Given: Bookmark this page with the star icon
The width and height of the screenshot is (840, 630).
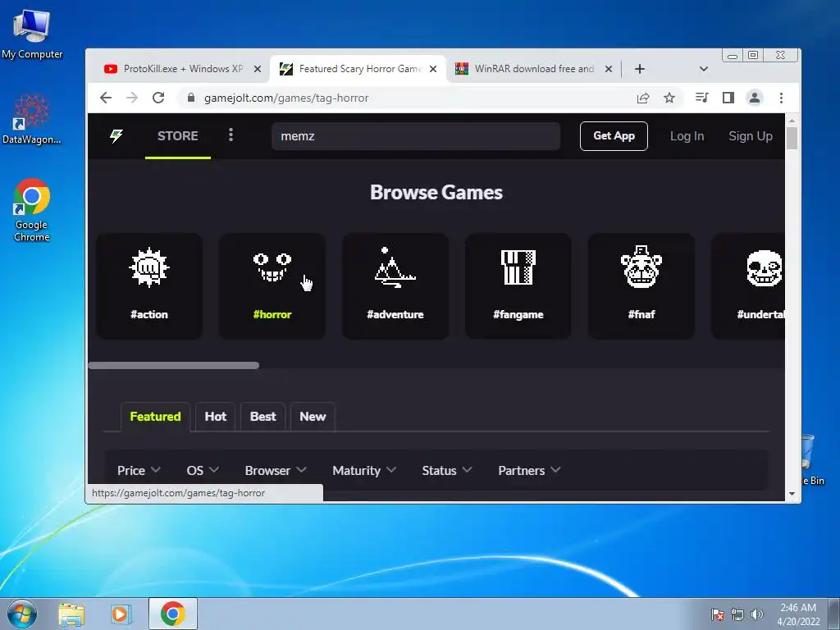Looking at the screenshot, I should [x=669, y=98].
